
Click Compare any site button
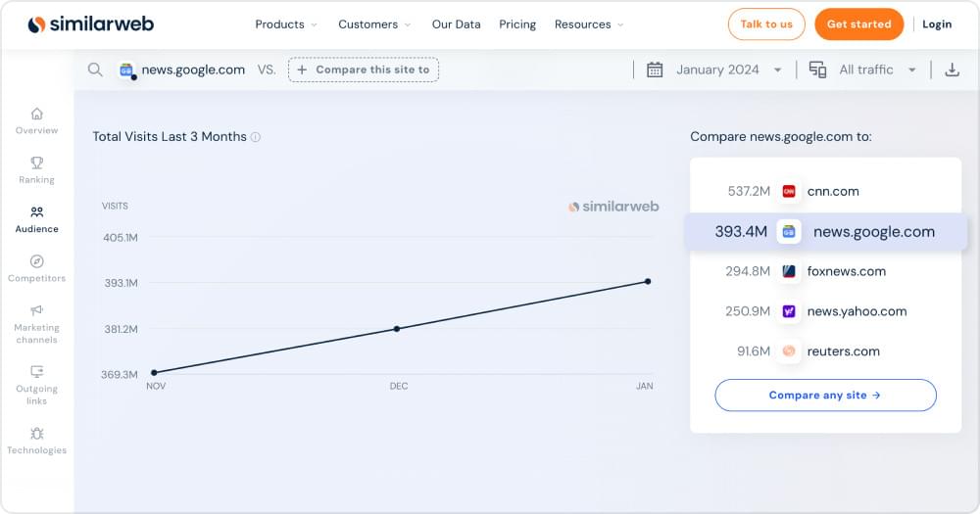(x=825, y=396)
